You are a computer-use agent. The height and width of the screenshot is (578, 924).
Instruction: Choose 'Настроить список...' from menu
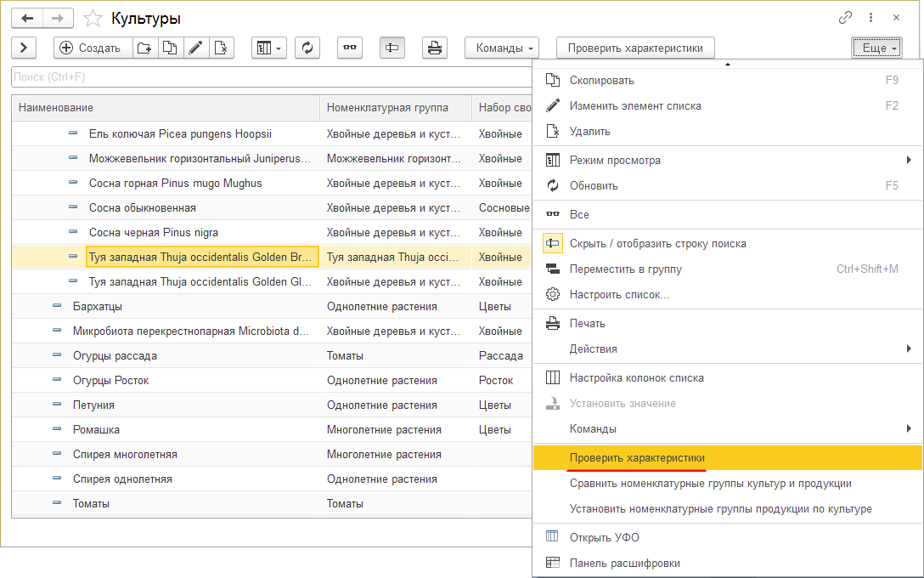coord(619,295)
